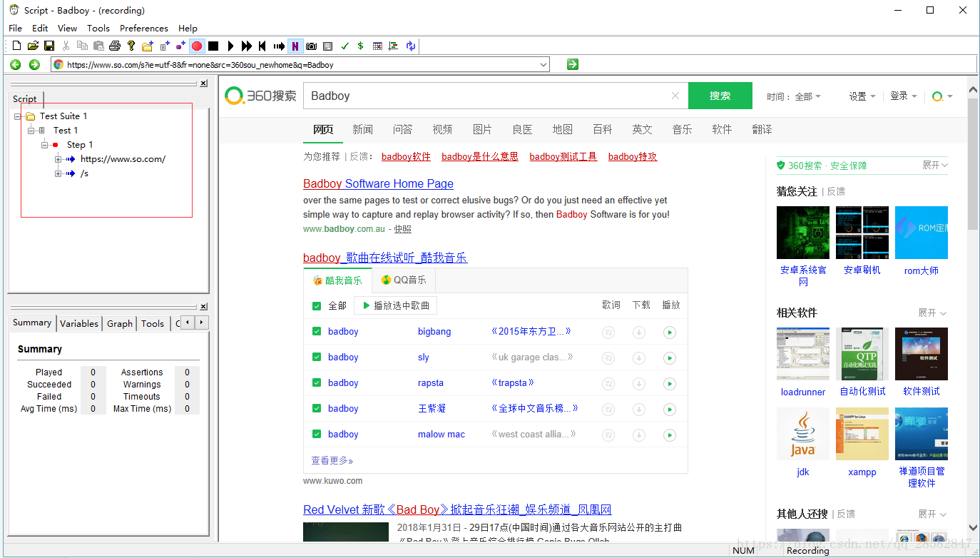Click the green checkmark Assertion icon

(x=344, y=46)
